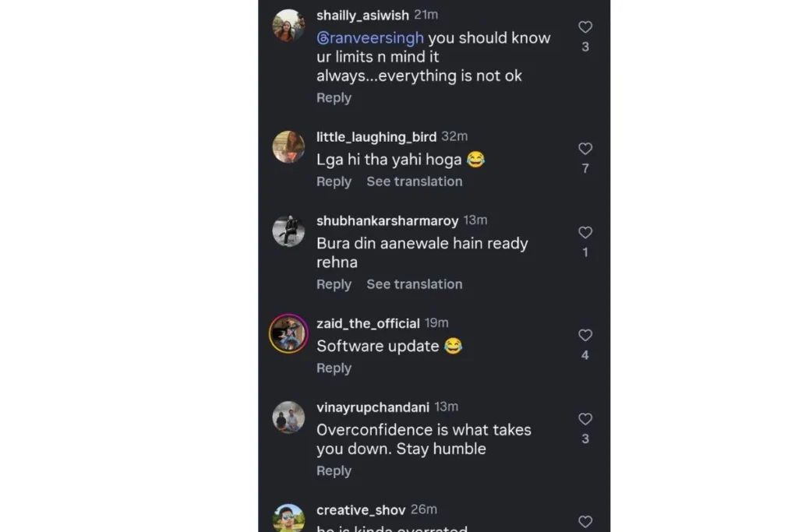The width and height of the screenshot is (798, 532).
Task: Like shailly_asiwish's comment with the heart
Action: click(585, 27)
